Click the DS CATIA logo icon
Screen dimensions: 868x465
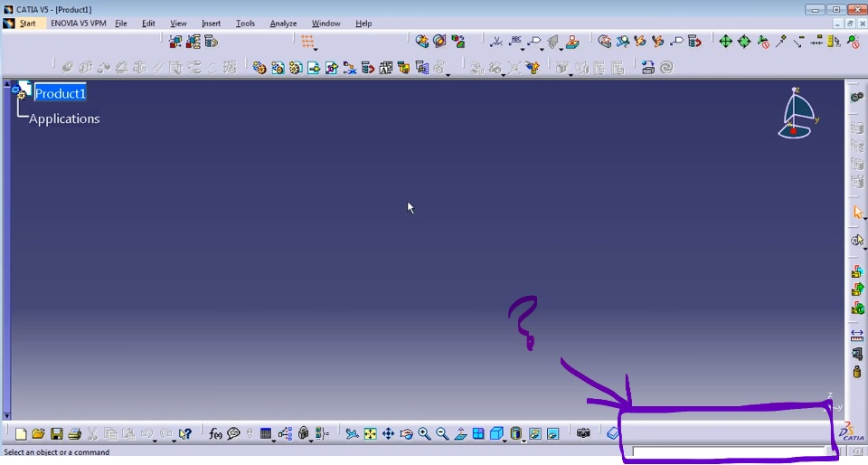(852, 432)
